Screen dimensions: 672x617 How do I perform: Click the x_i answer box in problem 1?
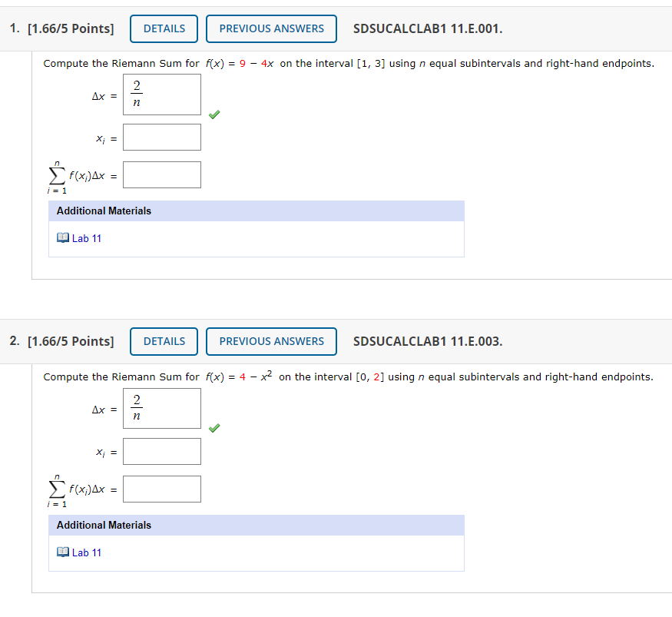pos(161,137)
